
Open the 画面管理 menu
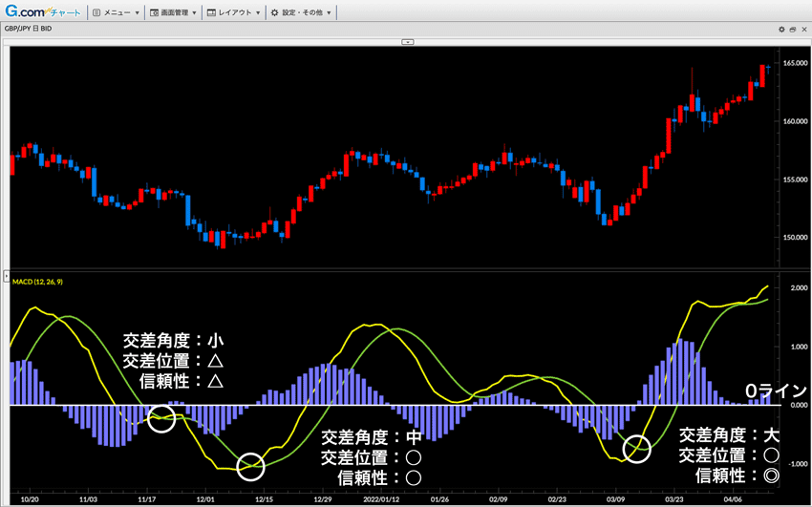click(175, 13)
